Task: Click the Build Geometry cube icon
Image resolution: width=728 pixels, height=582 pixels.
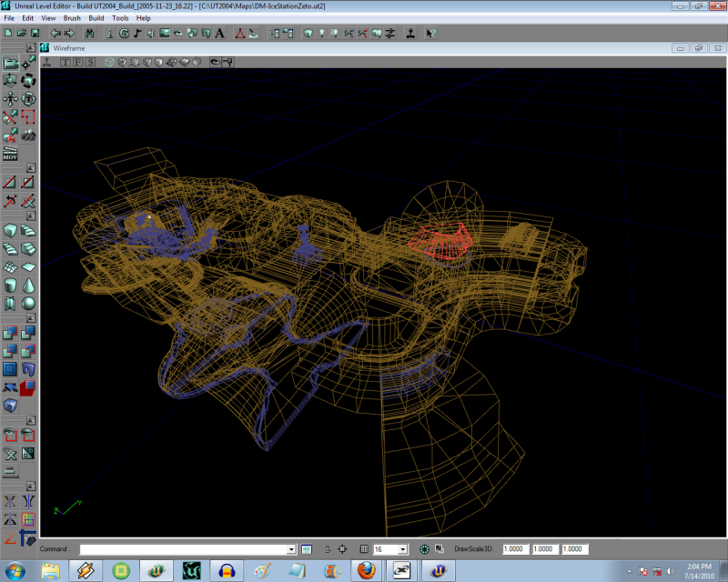Action: pyautogui.click(x=308, y=33)
